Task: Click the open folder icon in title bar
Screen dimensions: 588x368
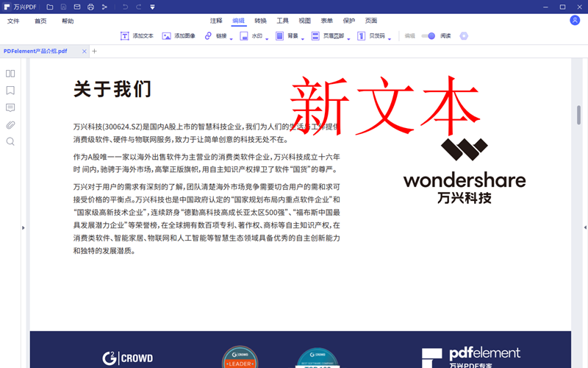Action: [50, 7]
